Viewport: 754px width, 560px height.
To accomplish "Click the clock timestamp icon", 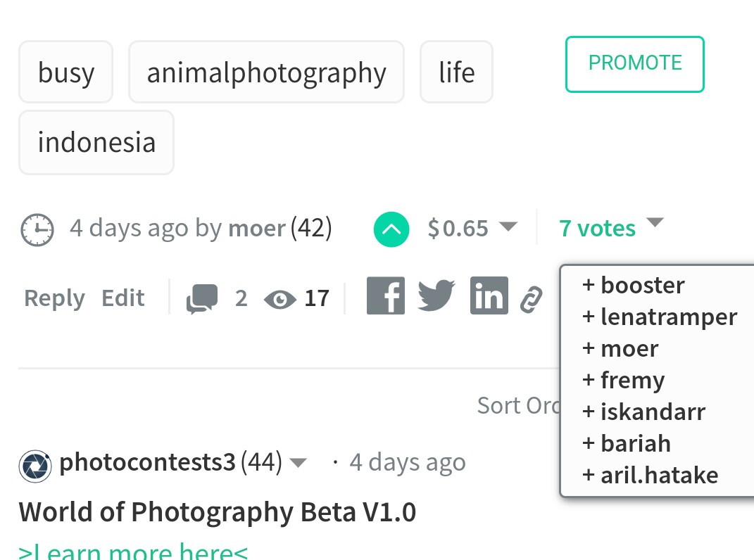I will (x=37, y=230).
